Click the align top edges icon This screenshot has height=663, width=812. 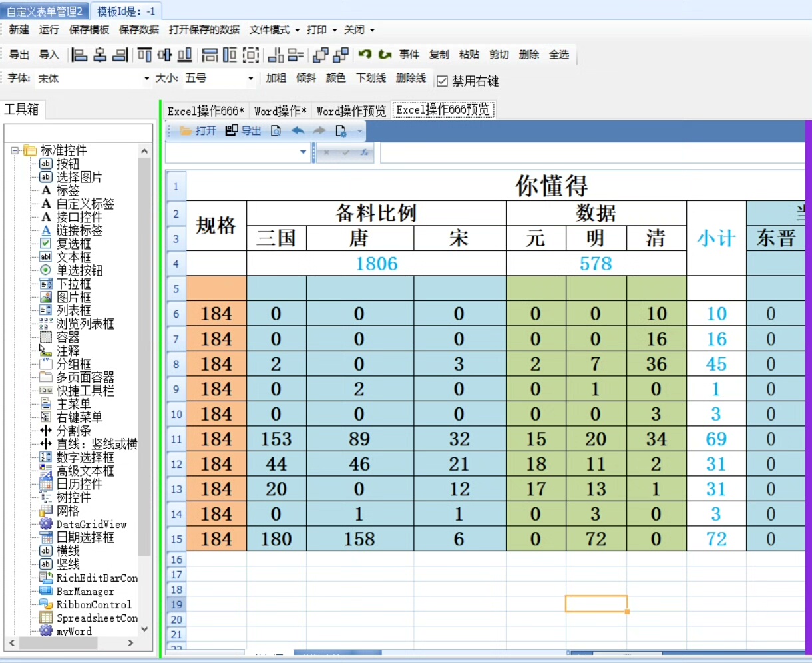coord(144,55)
